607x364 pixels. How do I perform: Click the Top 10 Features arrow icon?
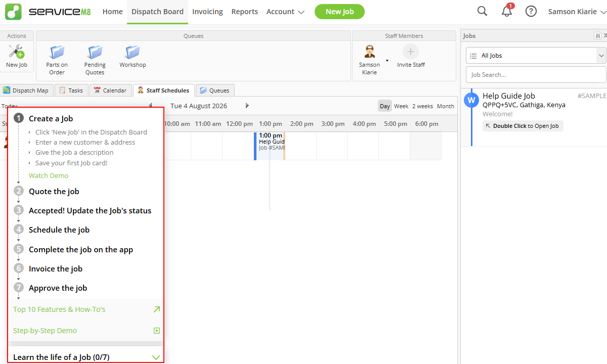(157, 309)
